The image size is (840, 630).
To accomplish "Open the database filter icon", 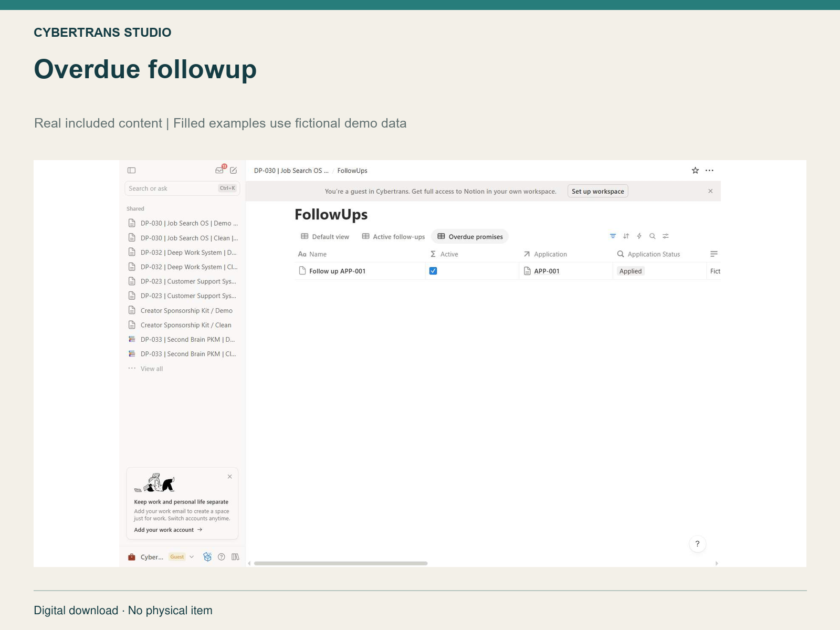I will click(x=613, y=236).
